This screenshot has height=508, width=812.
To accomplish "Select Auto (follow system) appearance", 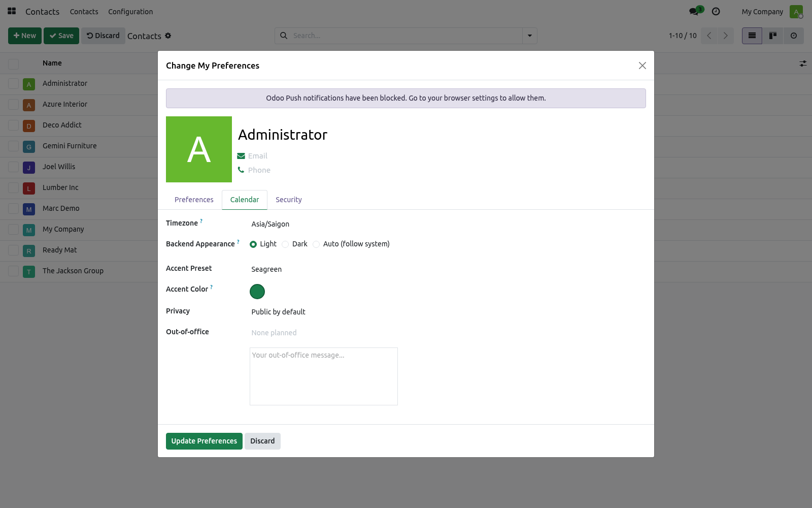I will click(316, 244).
